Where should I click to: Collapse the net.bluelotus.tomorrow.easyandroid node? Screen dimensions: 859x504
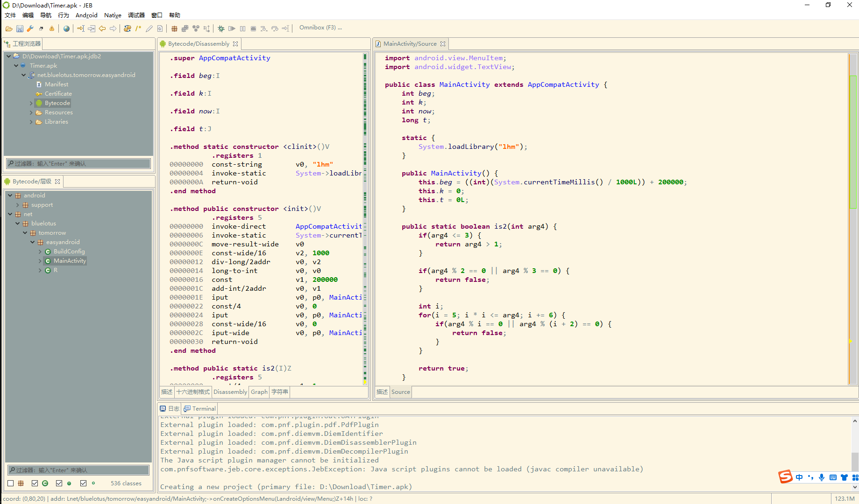[x=23, y=75]
